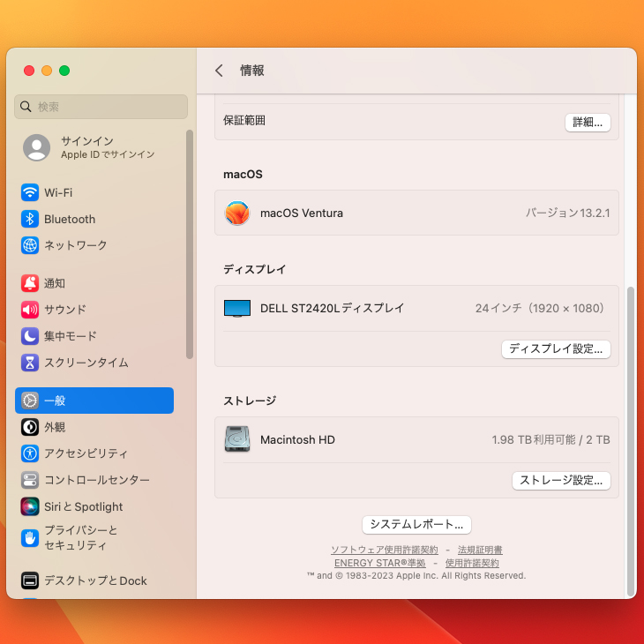Click the macOS Ventura name text

click(x=302, y=213)
